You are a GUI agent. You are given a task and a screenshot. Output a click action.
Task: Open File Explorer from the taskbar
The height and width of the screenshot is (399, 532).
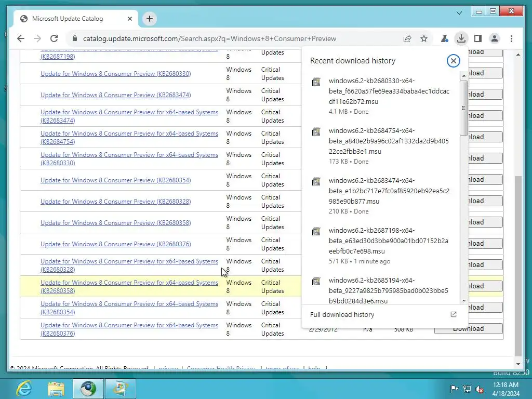[56, 389]
